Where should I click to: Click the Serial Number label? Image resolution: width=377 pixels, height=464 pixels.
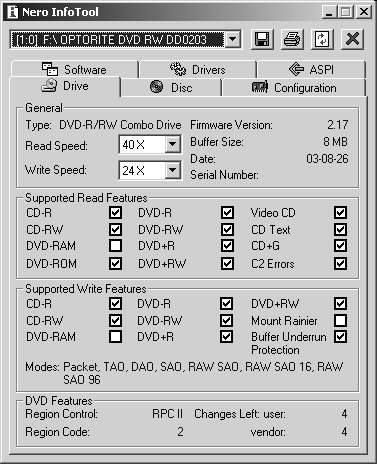coord(224,175)
